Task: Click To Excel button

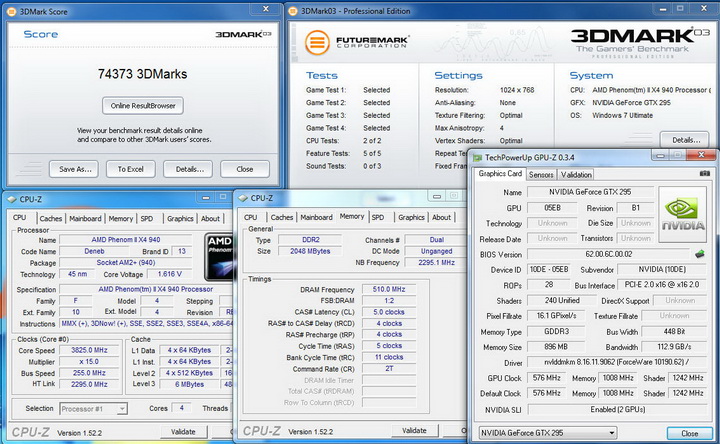Action: 131,169
